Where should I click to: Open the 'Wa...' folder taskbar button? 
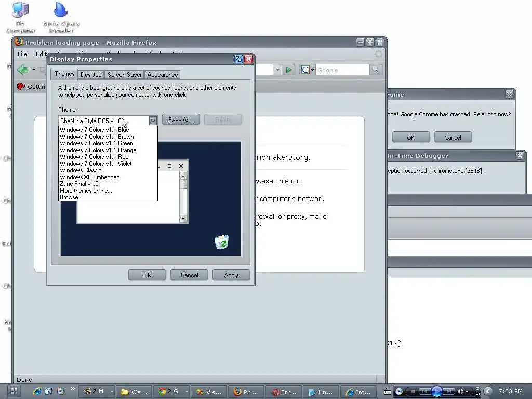tap(135, 392)
